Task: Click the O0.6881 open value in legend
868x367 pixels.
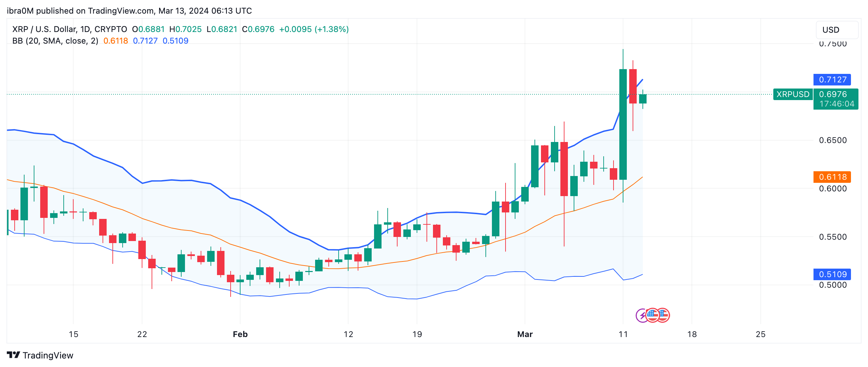Action: click(x=148, y=29)
